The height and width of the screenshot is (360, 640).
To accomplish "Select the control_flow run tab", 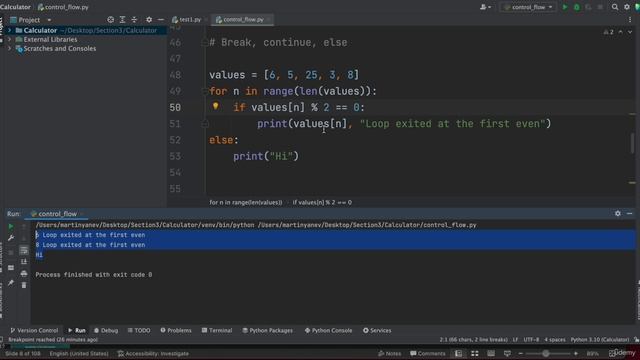I will pos(57,214).
